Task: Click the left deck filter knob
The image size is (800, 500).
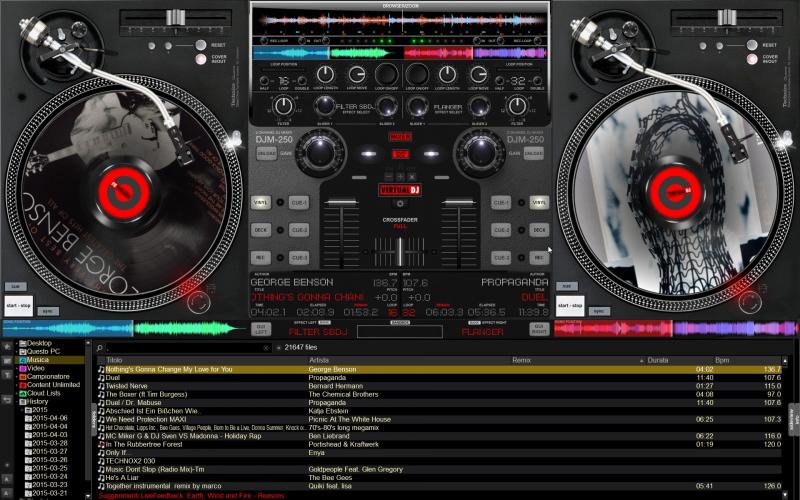Action: pos(283,106)
